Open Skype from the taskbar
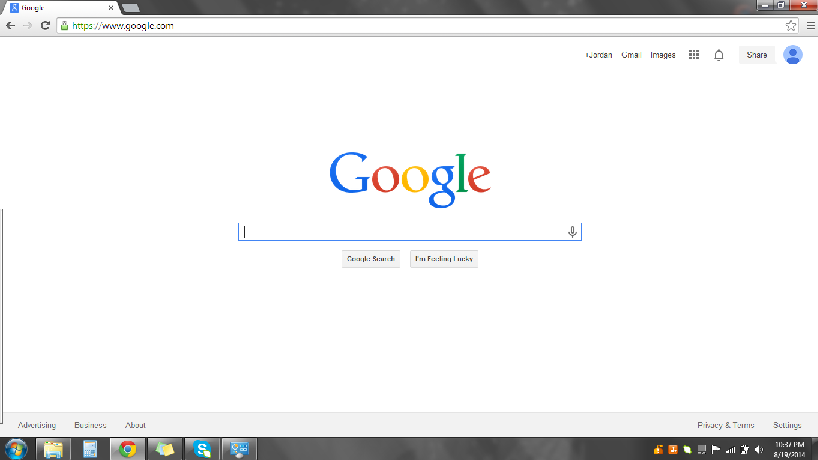 (202, 449)
